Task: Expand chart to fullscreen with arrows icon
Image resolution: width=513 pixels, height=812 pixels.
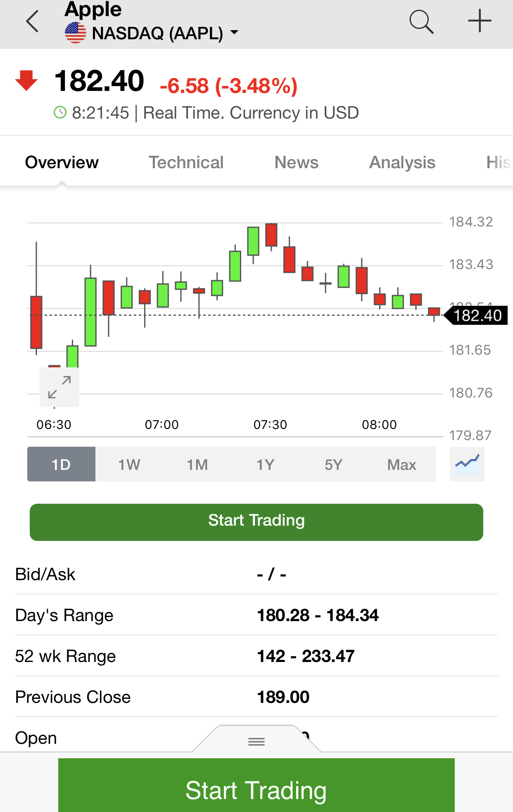Action: [x=59, y=387]
